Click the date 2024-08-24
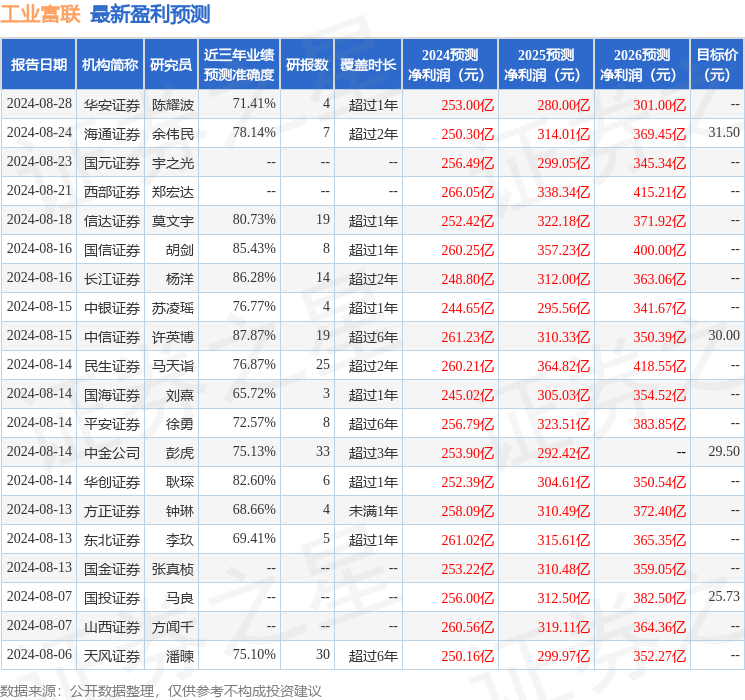The width and height of the screenshot is (745, 700). [39, 132]
